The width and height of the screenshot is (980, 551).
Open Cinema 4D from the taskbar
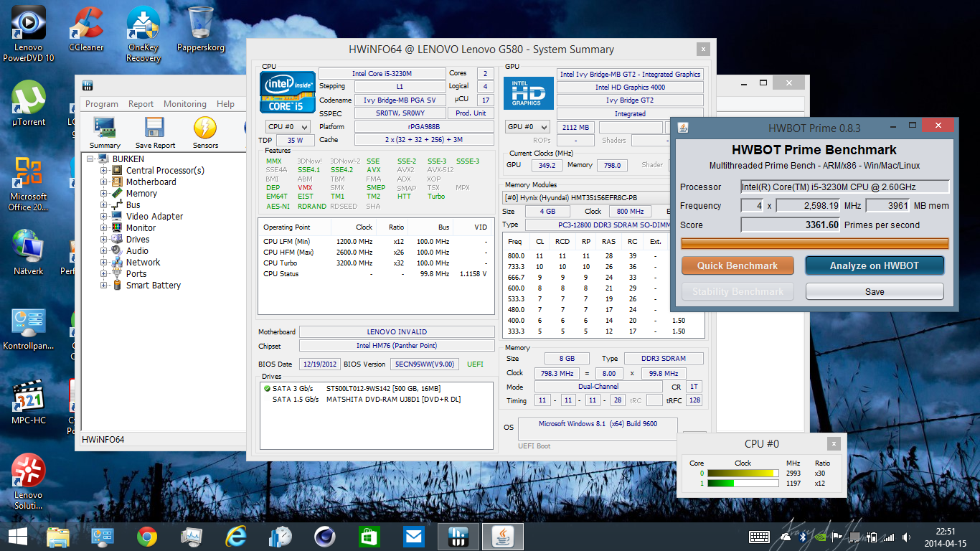(325, 537)
